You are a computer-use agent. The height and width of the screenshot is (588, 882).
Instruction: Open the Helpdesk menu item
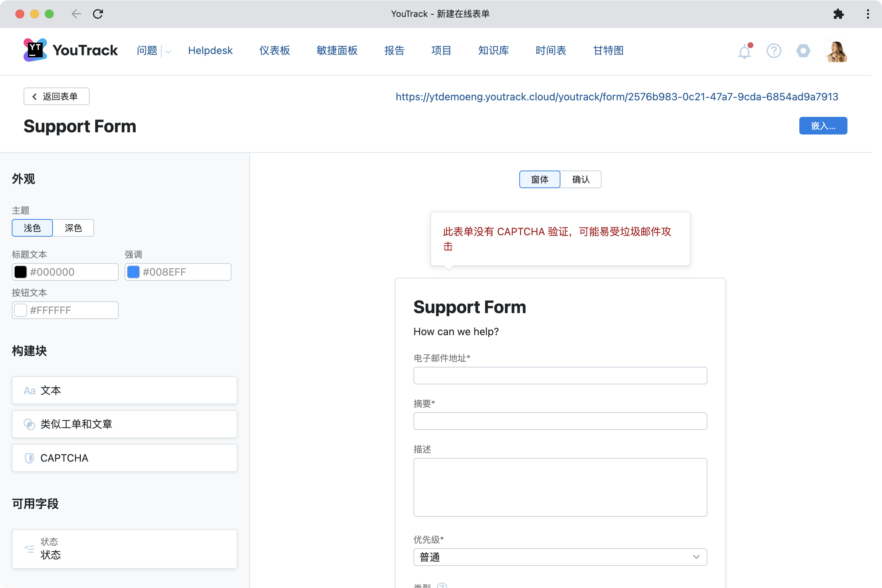click(210, 50)
